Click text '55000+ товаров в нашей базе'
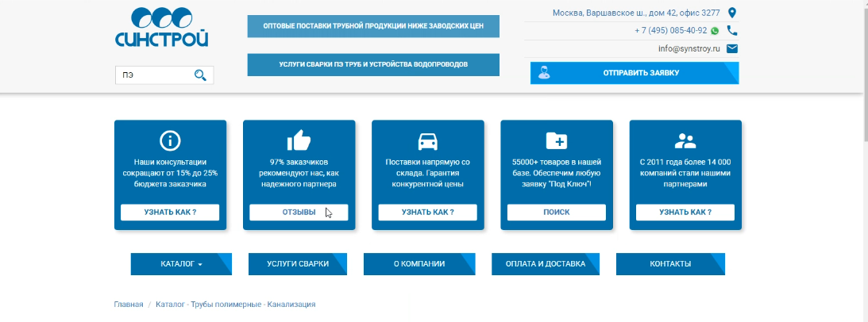This screenshot has height=322, width=868. (557, 173)
